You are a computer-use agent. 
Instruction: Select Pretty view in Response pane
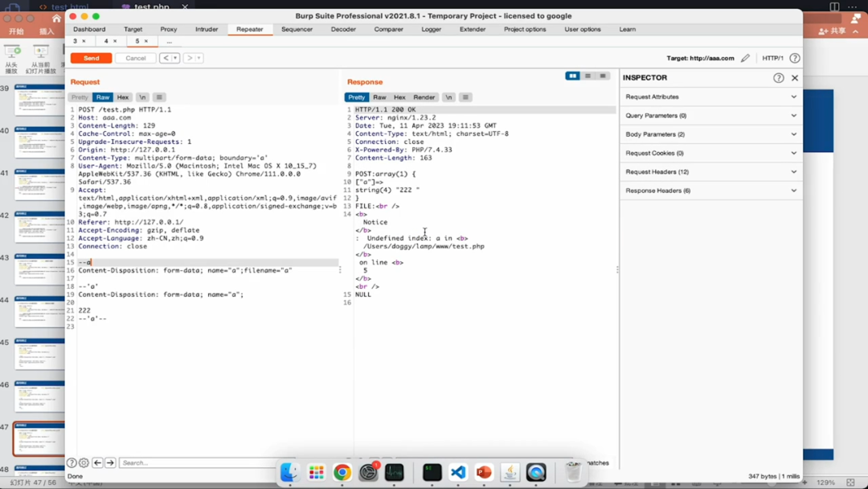(357, 97)
